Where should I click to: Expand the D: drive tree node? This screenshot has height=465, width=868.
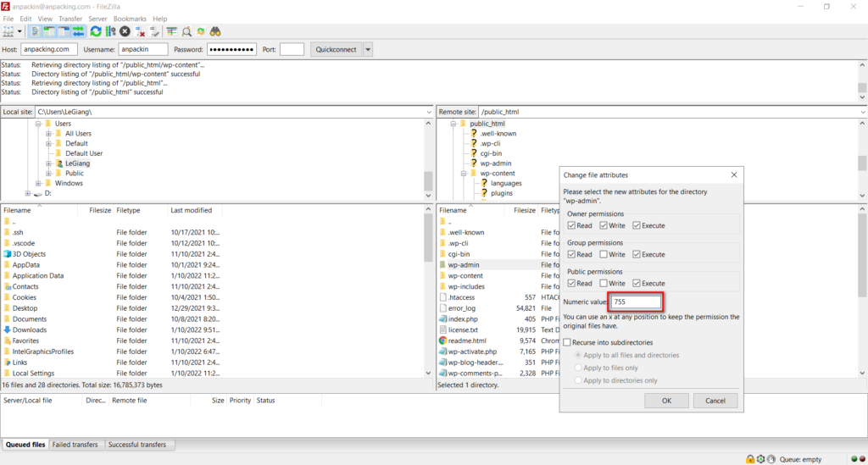[x=28, y=193]
